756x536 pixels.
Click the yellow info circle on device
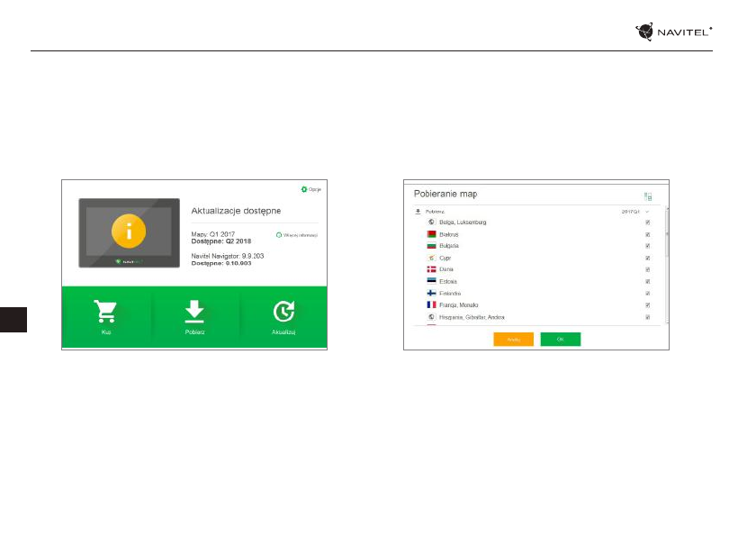pos(128,232)
